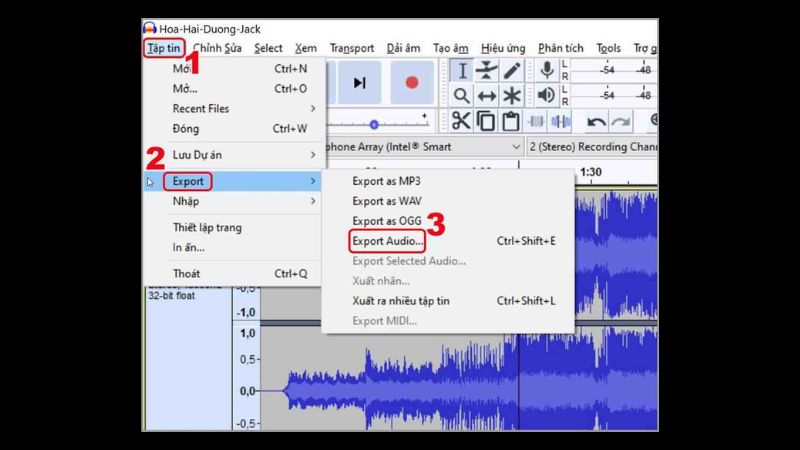Open the Tools menu
Image resolution: width=800 pixels, height=450 pixels.
coord(608,48)
